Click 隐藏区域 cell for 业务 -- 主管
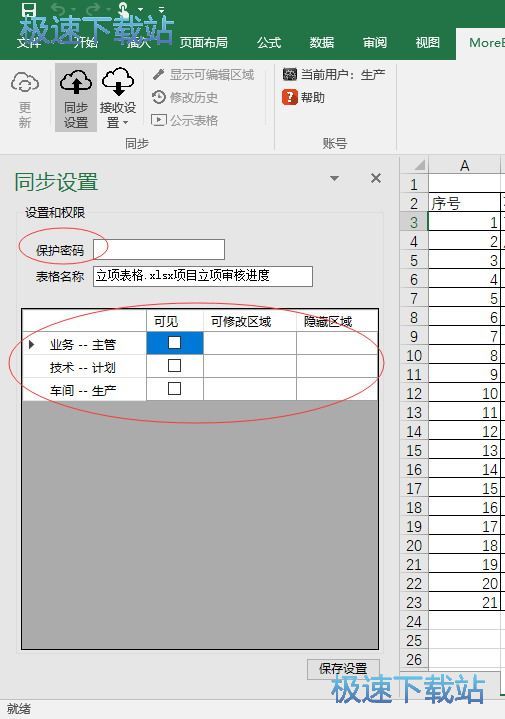This screenshot has height=719, width=505. (337, 343)
